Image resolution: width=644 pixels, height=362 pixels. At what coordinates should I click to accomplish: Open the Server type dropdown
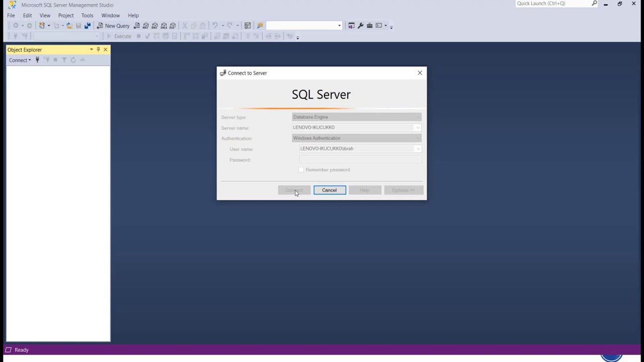point(418,117)
